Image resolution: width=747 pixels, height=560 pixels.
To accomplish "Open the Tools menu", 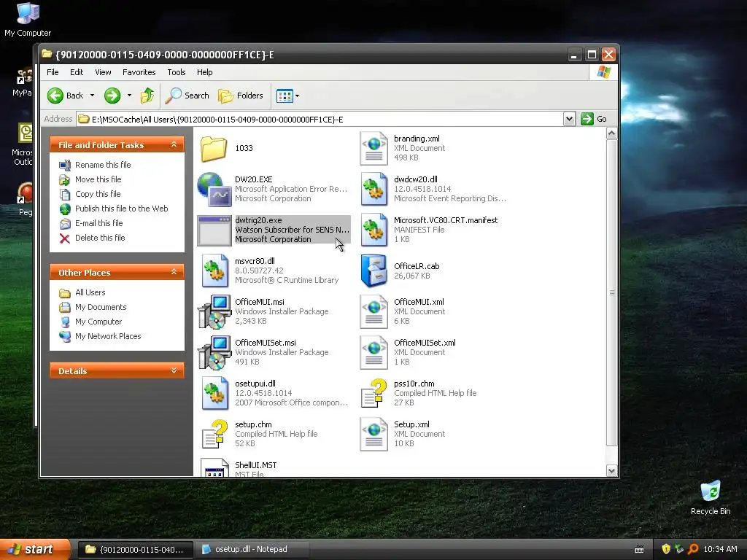I will coord(177,72).
